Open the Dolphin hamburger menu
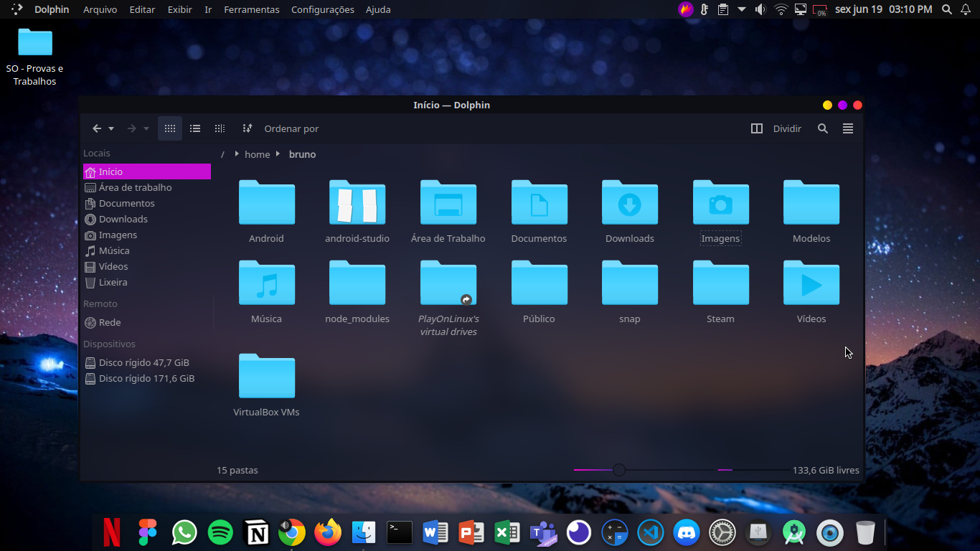 pyautogui.click(x=848, y=128)
